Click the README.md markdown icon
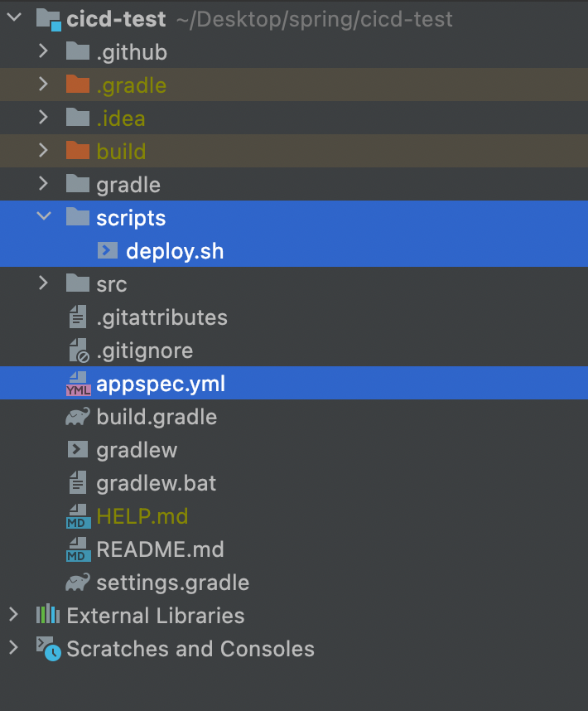588x711 pixels. tap(79, 549)
